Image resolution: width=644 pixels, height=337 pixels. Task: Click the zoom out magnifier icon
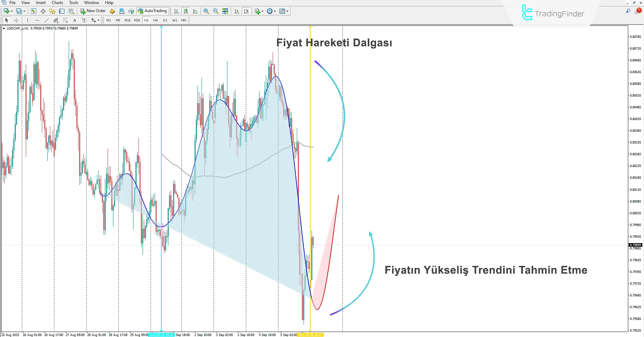pos(215,11)
